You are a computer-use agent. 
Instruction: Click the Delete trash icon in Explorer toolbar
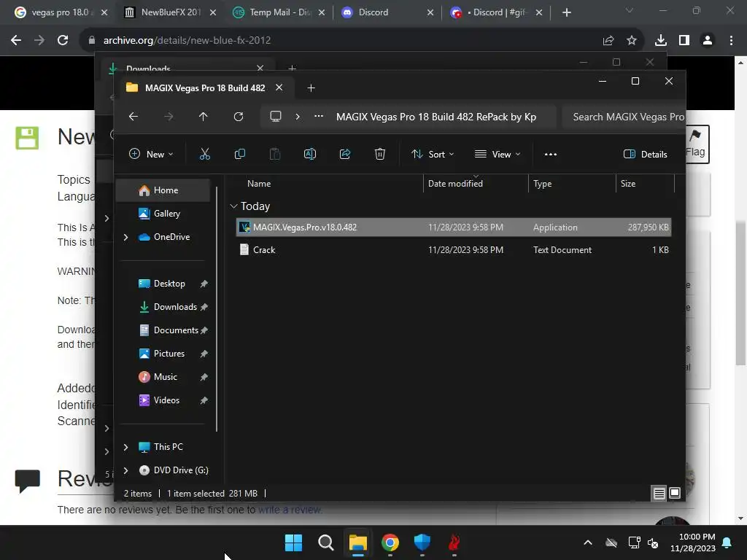(x=379, y=154)
